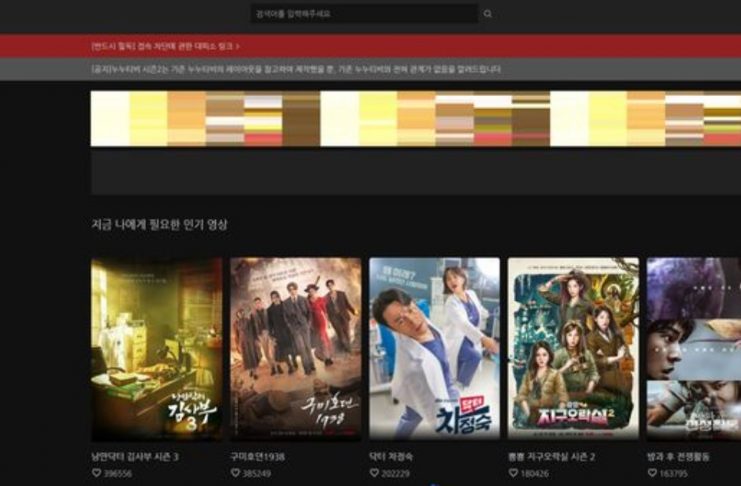Screen dimensions: 741x486
Task: Like 방과 후 전쟁활동 via heart icon
Action: [652, 473]
